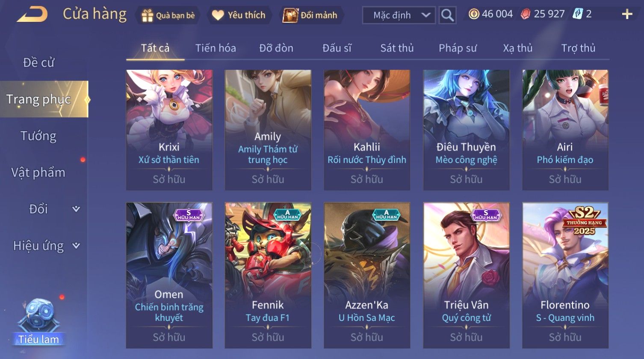Open Quà bạn bè gift icon
The height and width of the screenshot is (359, 644).
click(147, 15)
